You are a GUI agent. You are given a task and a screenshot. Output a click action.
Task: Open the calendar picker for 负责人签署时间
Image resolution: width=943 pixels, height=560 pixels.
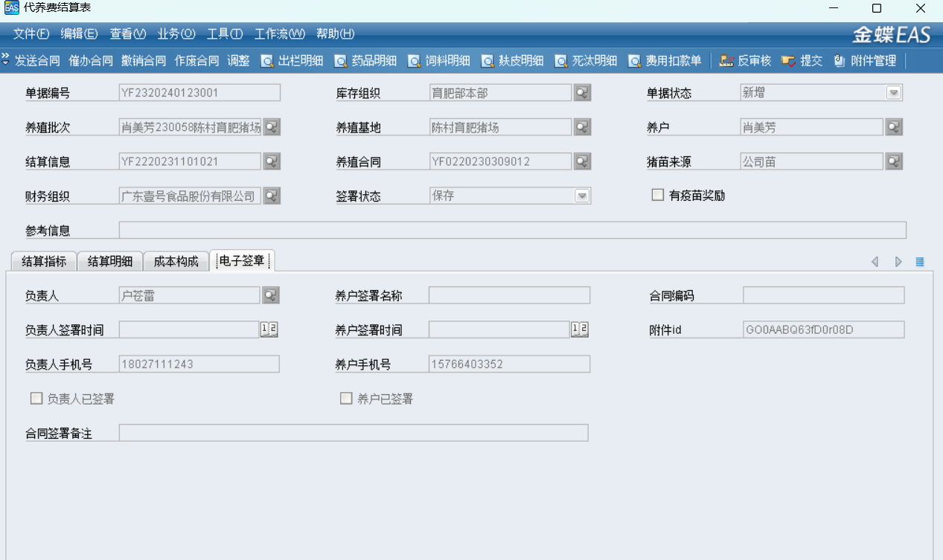269,329
